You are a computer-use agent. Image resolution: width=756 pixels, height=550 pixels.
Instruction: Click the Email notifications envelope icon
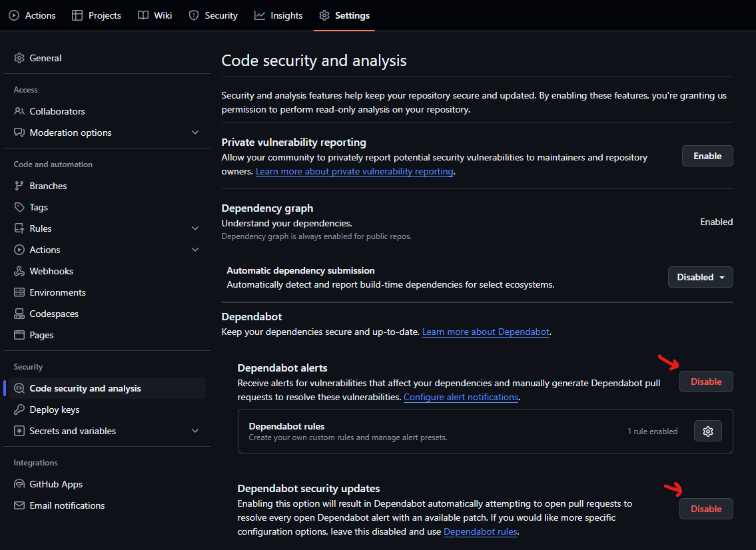19,505
